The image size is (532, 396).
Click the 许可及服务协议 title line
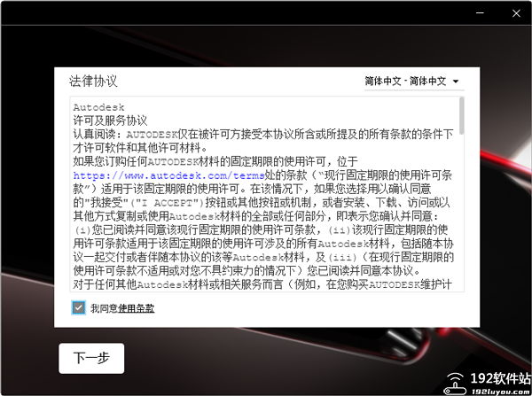110,120
